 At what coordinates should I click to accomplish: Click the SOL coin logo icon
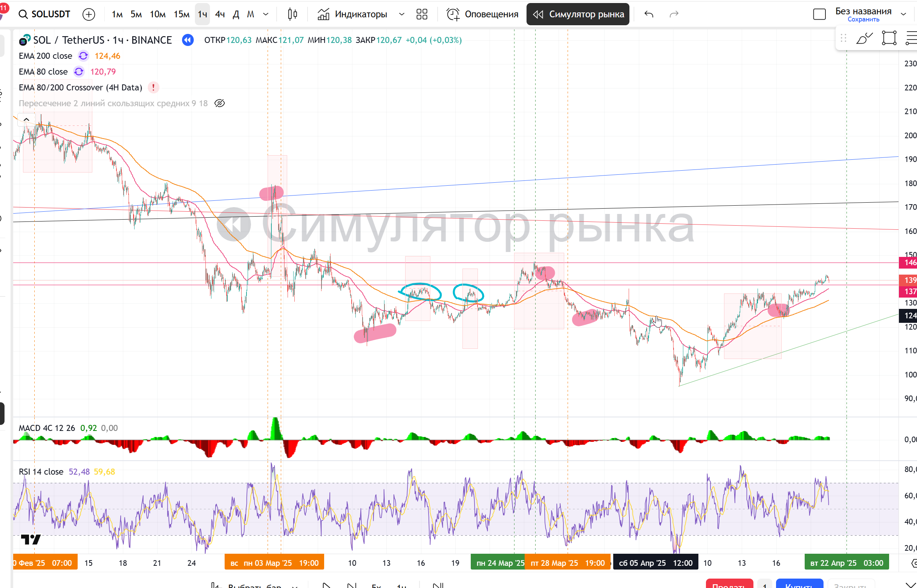point(24,40)
